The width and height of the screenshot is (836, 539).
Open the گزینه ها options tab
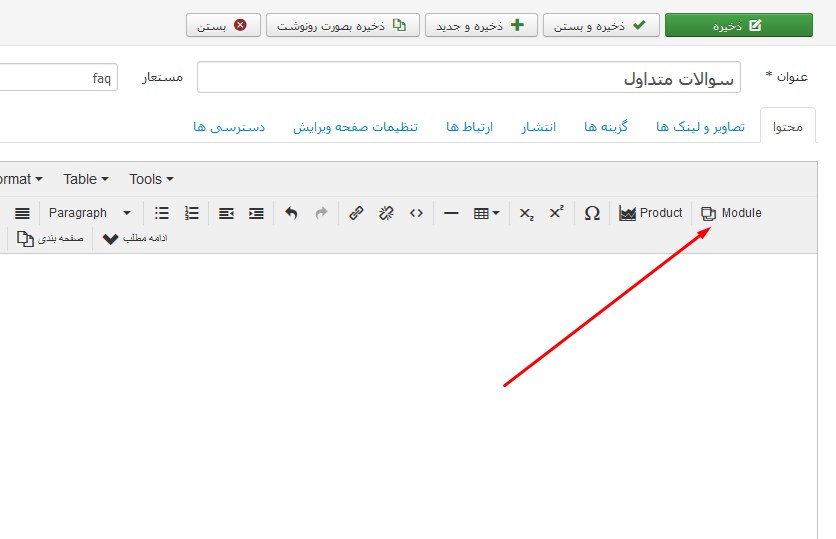606,126
